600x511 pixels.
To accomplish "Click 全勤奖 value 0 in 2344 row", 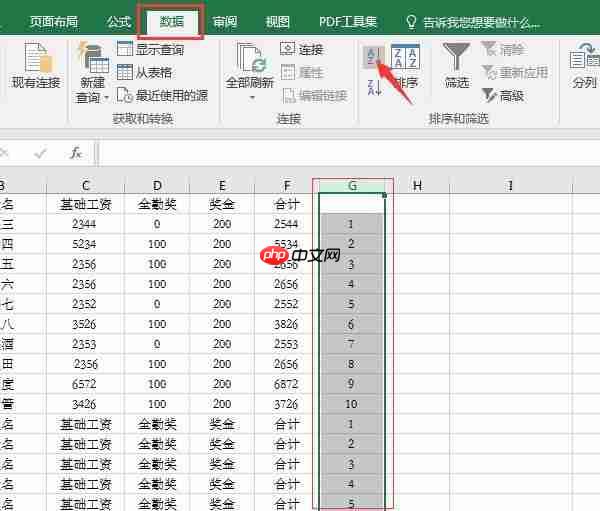I will tap(157, 224).
